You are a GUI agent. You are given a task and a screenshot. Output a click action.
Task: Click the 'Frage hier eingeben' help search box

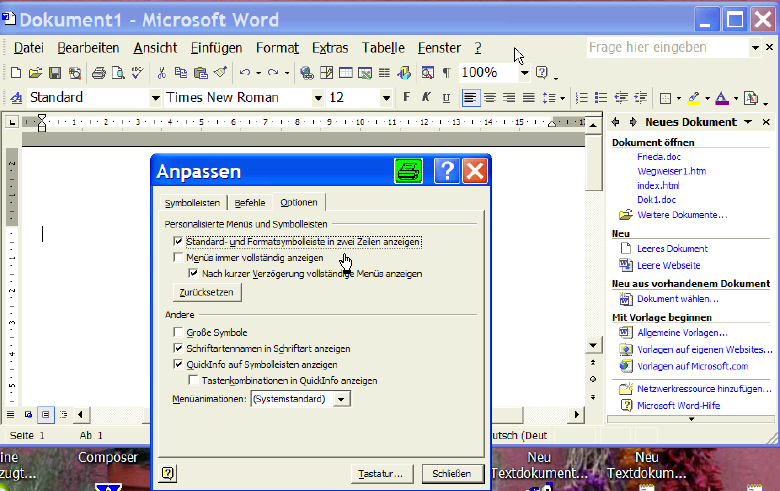(666, 47)
